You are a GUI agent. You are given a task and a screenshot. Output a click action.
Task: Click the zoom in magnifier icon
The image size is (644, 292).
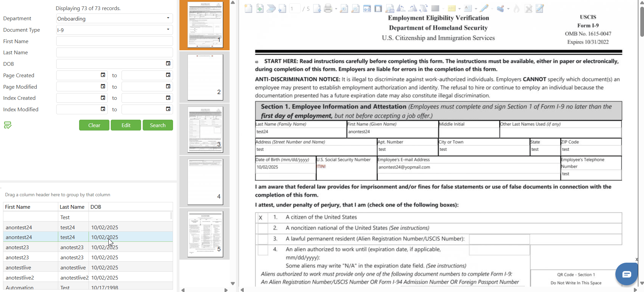(x=344, y=9)
